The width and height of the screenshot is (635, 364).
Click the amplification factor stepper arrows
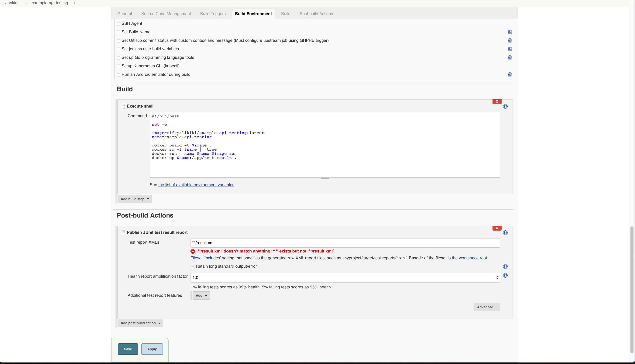497,277
